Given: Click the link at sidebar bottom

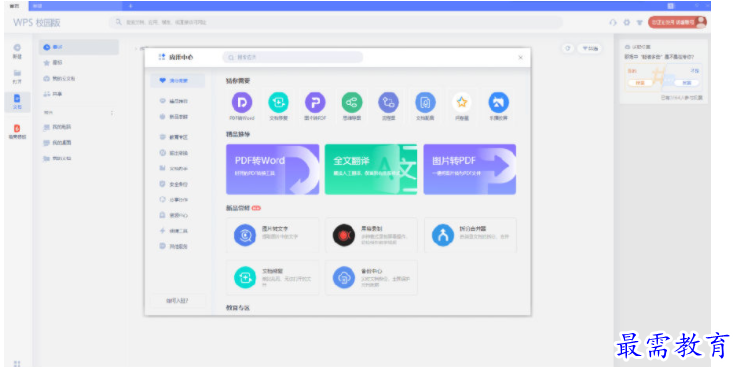Looking at the screenshot, I should tap(177, 301).
